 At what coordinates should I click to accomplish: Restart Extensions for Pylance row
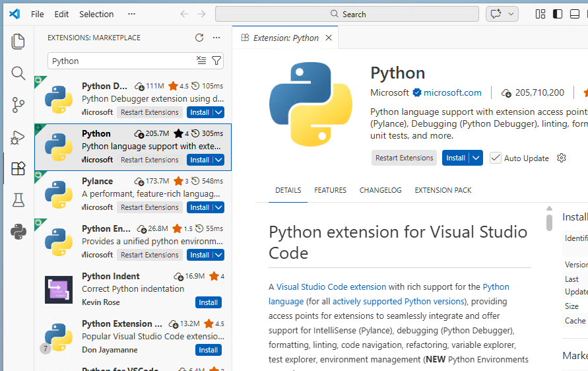(150, 207)
